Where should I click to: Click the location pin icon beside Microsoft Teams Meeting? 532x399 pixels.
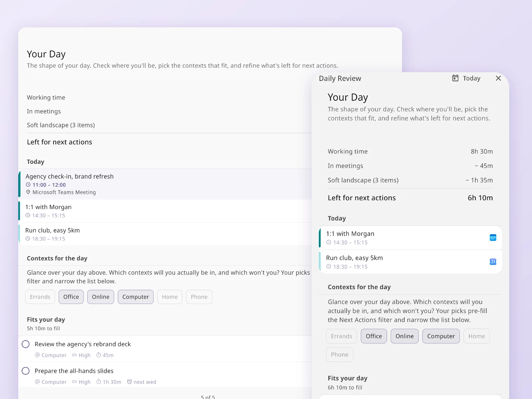28,192
